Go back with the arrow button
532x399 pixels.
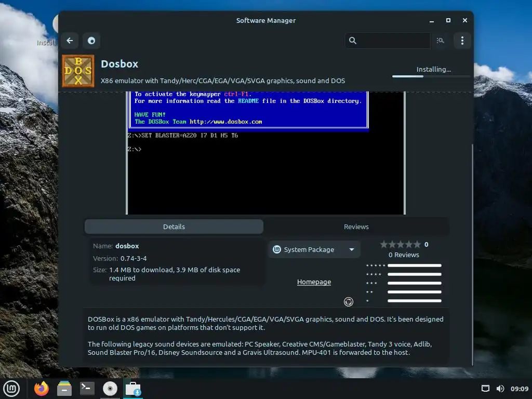[x=70, y=41]
